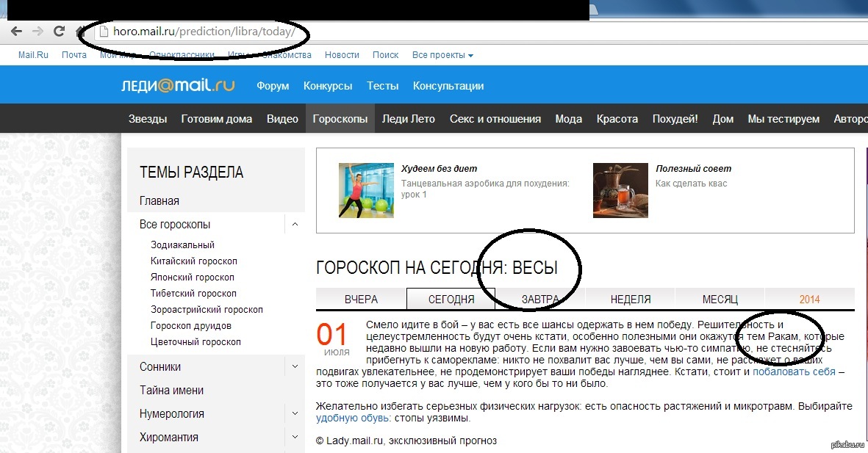Switch to the НЕДЕЛЯ tab
This screenshot has width=868, height=453.
click(x=631, y=300)
